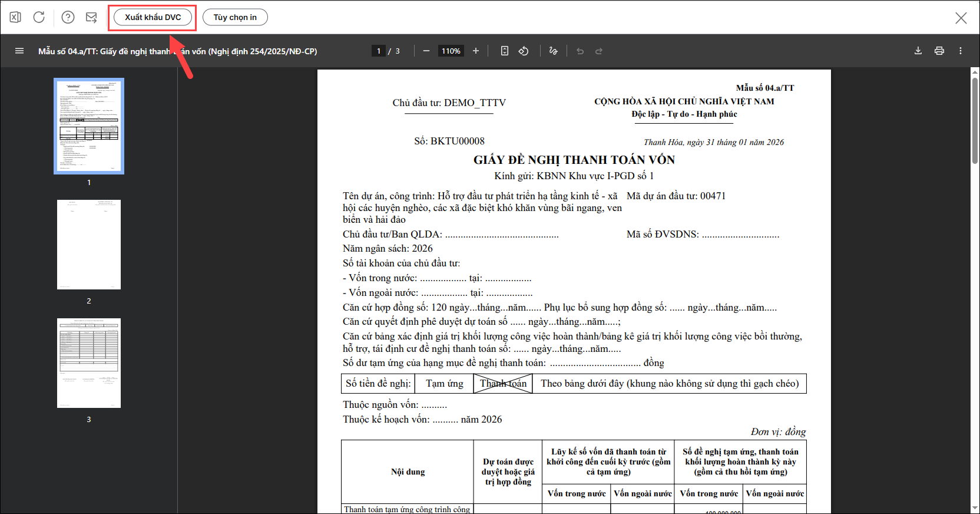Click the scrollbar up arrow

pyautogui.click(x=975, y=73)
